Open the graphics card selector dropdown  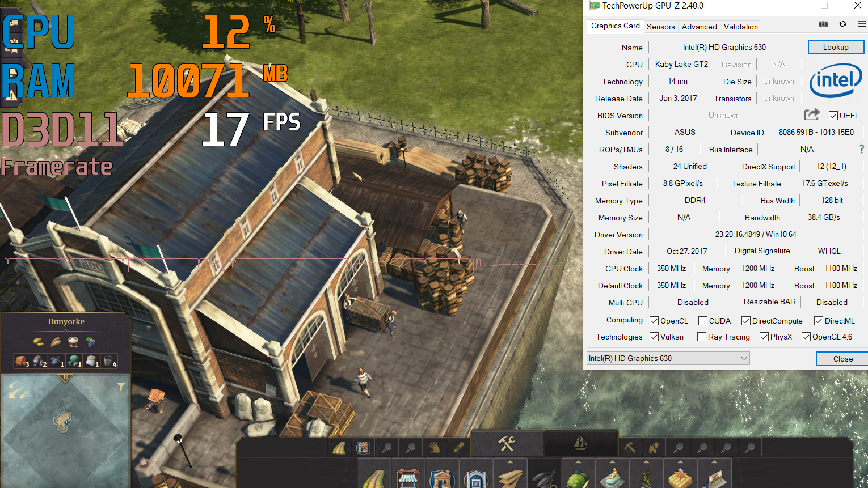pyautogui.click(x=744, y=358)
